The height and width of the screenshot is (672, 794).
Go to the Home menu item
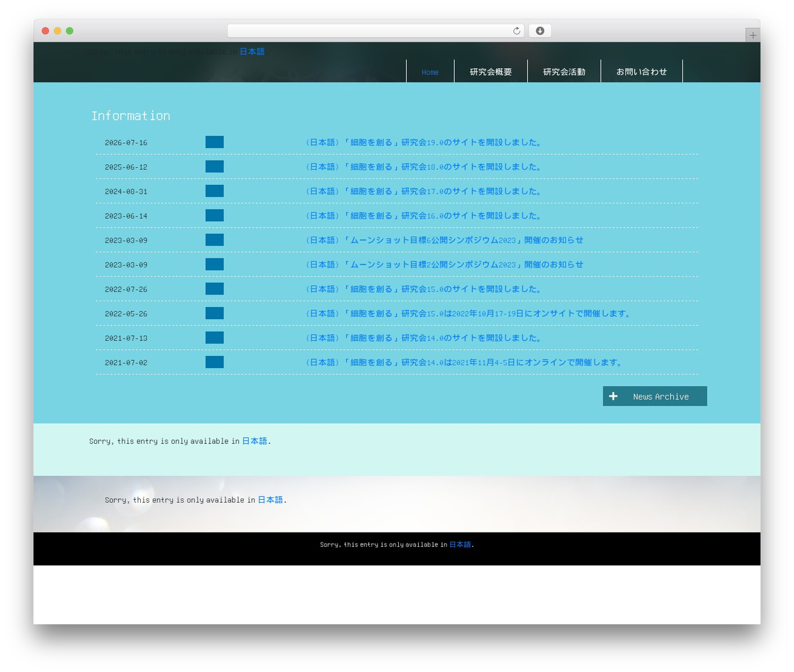pyautogui.click(x=430, y=72)
